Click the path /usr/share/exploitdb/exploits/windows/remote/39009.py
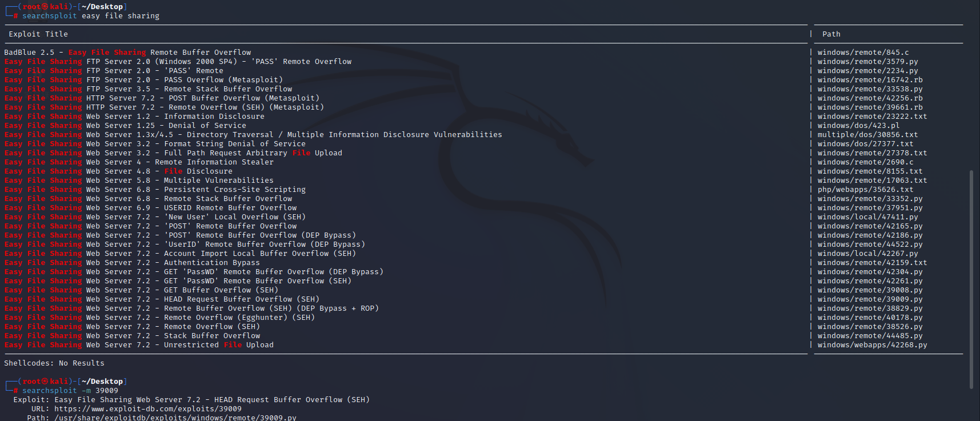 [175, 418]
